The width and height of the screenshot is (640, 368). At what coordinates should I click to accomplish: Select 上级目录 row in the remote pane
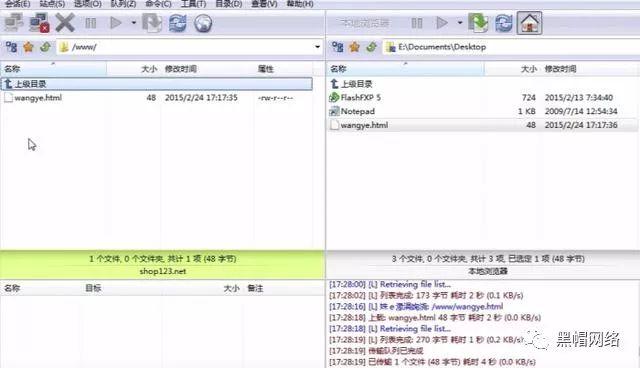click(157, 84)
